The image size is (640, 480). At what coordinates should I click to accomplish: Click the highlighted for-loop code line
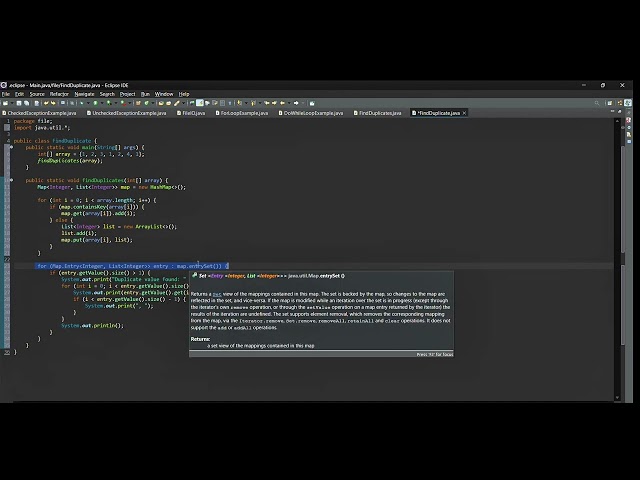tap(130, 266)
